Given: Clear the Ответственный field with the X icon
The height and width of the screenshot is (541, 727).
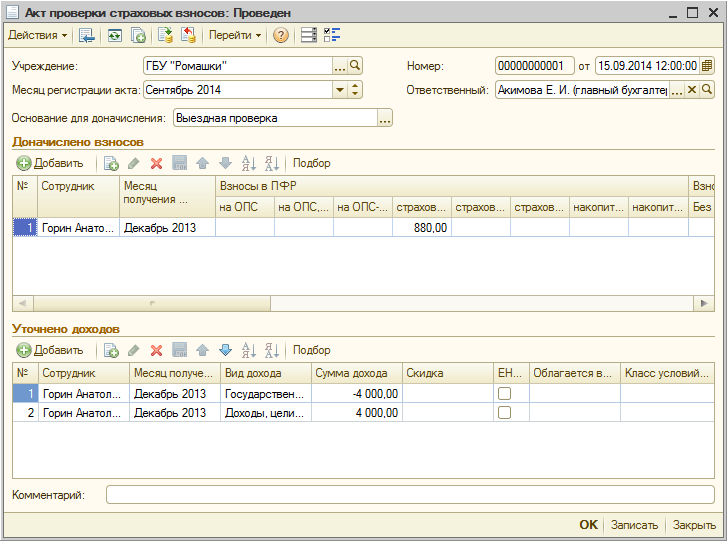Looking at the screenshot, I should click(691, 90).
